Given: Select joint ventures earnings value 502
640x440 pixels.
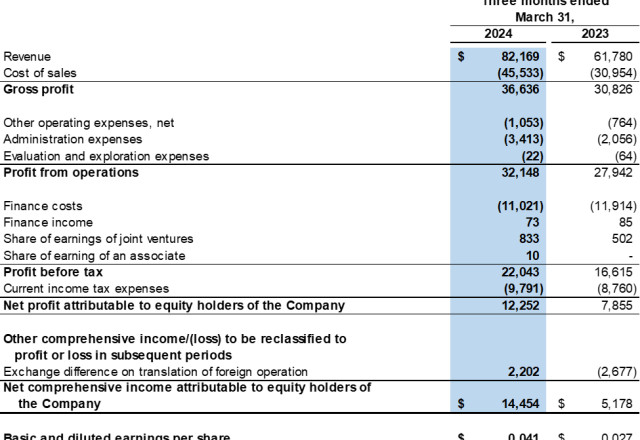Looking at the screenshot, I should pos(622,238).
